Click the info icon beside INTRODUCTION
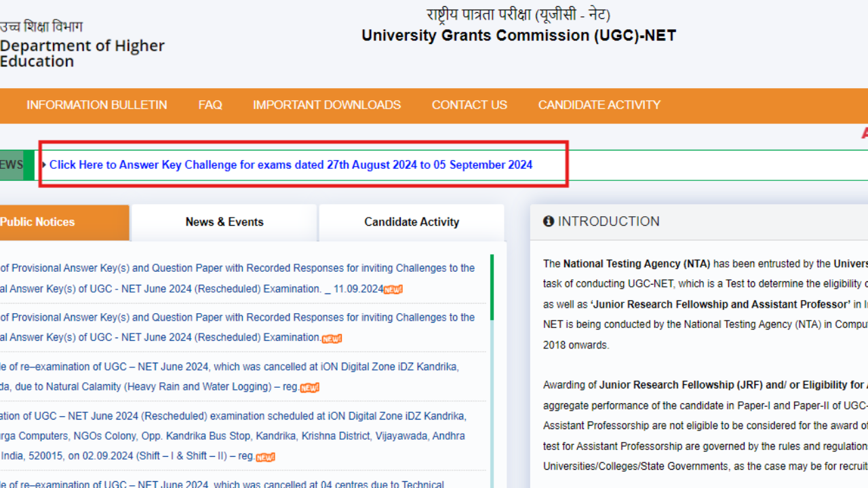This screenshot has height=488, width=868. point(549,222)
